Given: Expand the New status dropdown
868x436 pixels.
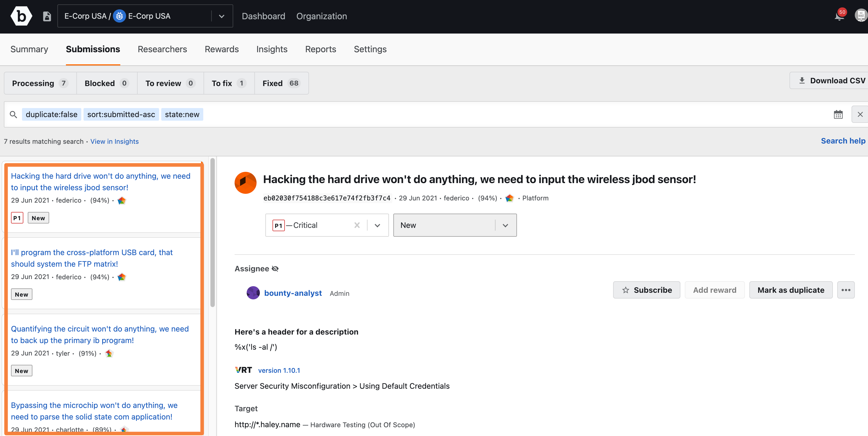Looking at the screenshot, I should pos(505,225).
